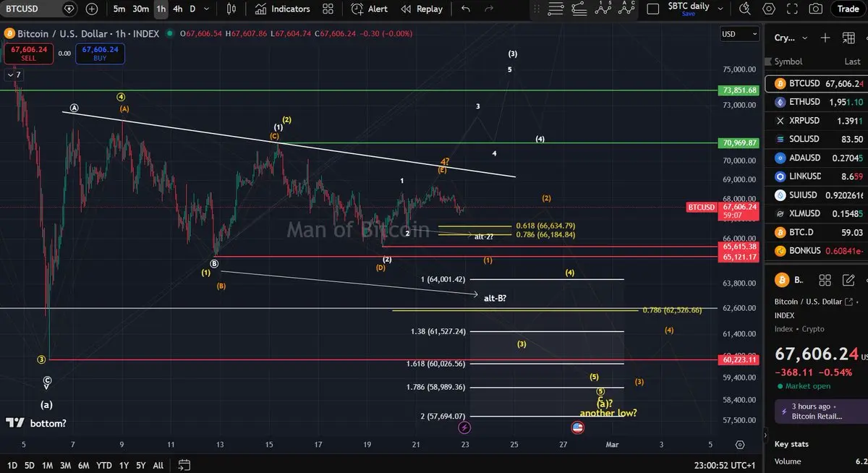Screen dimensions: 868x473
Task: Select XLMUSD in the watchlist
Action: coord(819,213)
